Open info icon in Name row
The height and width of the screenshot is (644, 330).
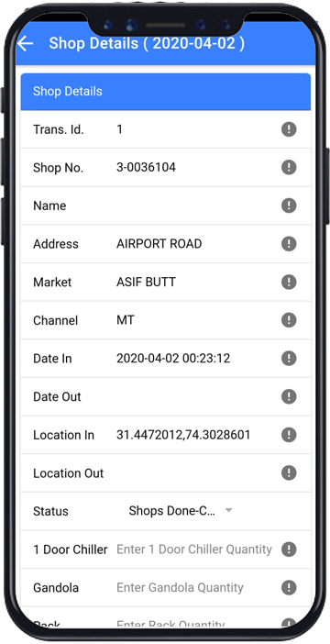point(289,205)
